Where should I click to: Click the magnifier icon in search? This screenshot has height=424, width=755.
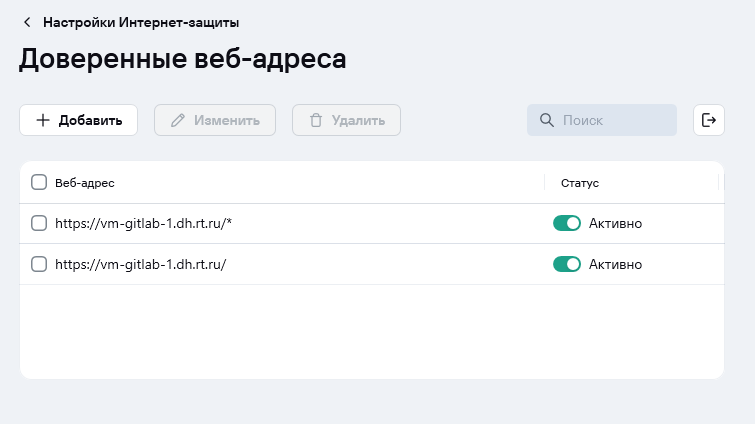click(547, 120)
